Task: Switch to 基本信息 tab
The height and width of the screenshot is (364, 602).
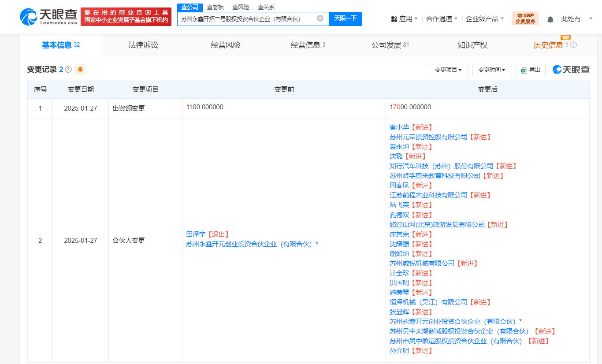Action: pos(61,45)
